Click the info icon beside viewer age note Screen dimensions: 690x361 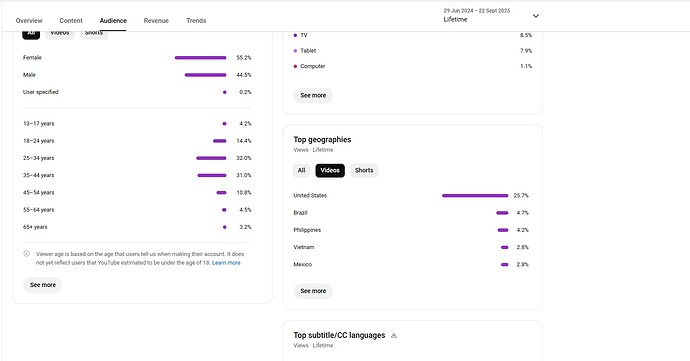[26, 254]
